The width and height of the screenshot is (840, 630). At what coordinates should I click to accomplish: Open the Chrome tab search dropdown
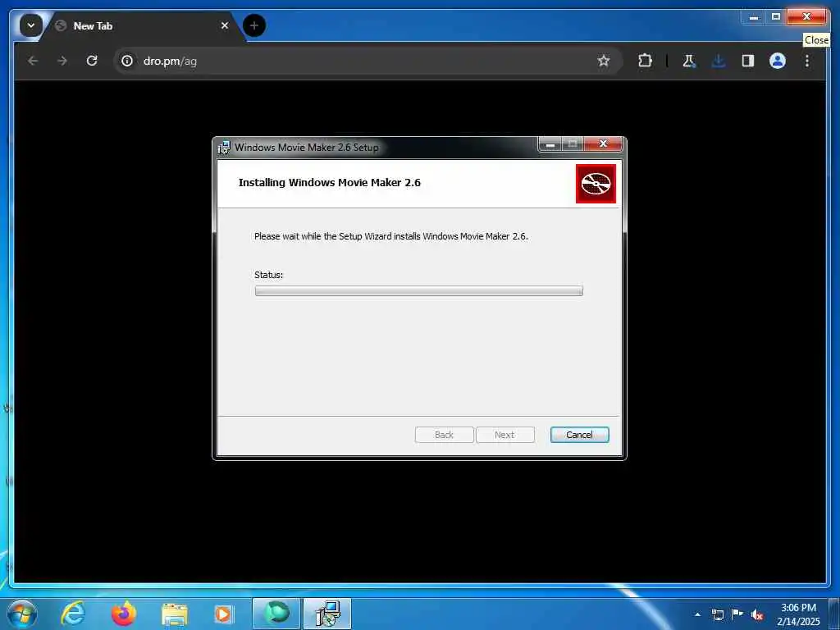[31, 25]
